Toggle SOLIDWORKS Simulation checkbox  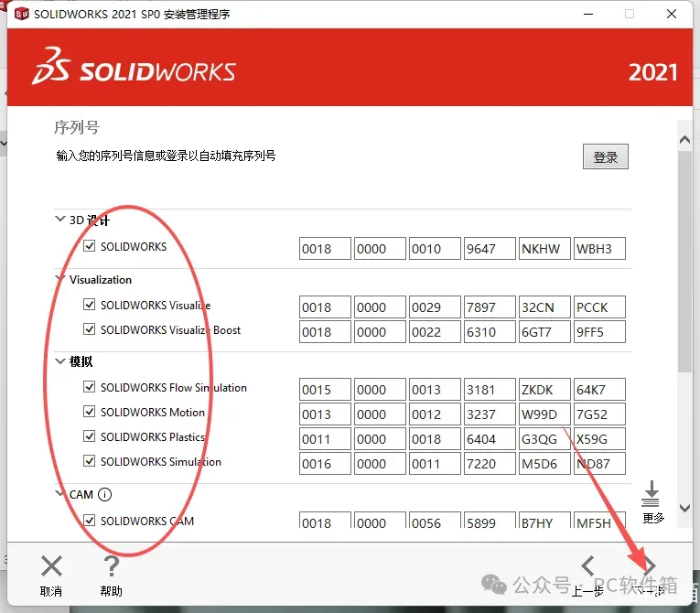pos(90,461)
